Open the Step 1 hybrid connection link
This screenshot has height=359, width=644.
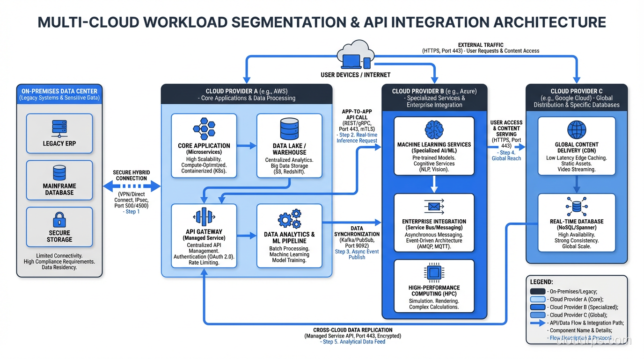coord(132,211)
